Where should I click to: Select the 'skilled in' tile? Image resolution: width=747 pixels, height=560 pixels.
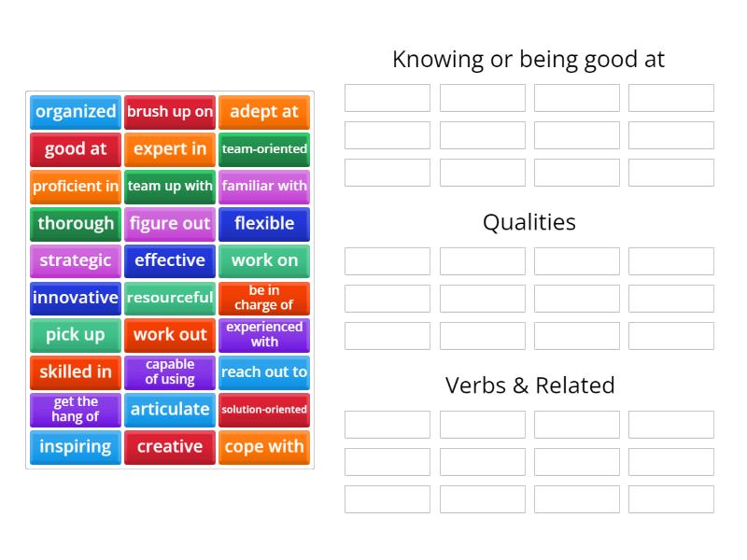point(75,372)
